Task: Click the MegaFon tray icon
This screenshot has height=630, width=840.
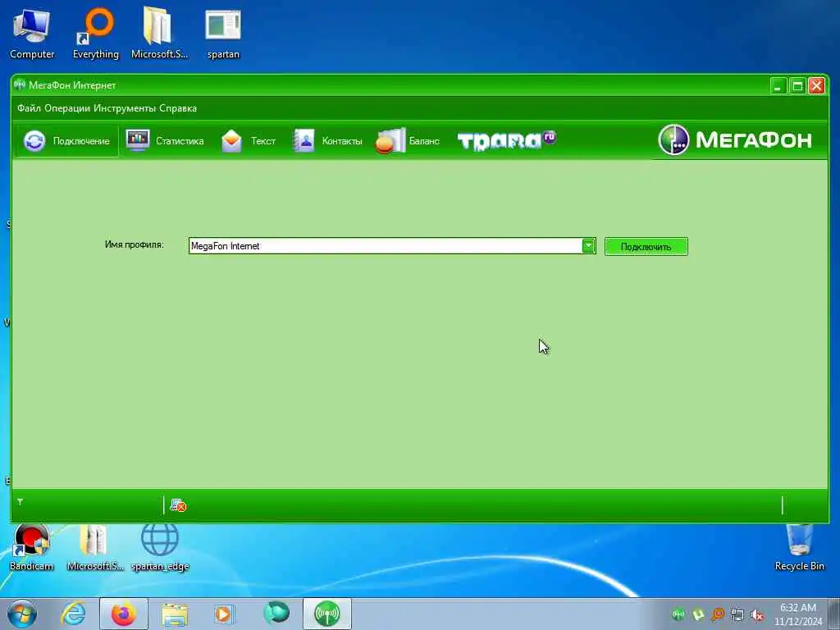Action: click(x=678, y=614)
